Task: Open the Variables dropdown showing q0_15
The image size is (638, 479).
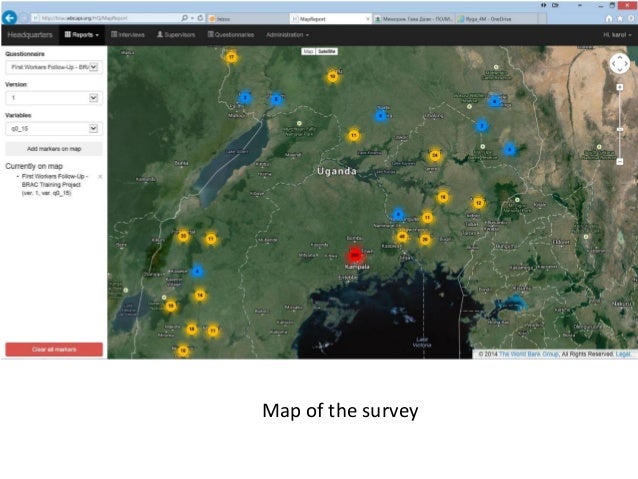Action: pyautogui.click(x=53, y=128)
